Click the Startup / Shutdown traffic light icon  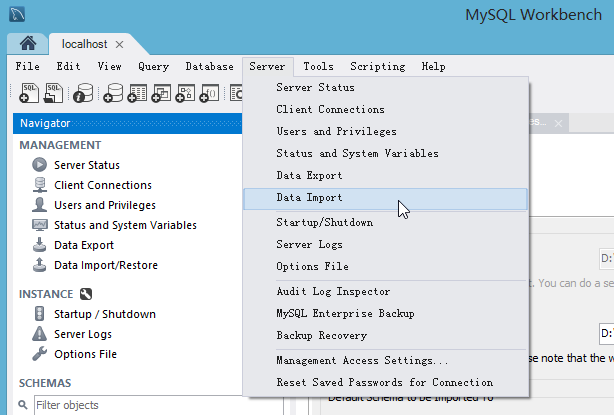tap(40, 314)
